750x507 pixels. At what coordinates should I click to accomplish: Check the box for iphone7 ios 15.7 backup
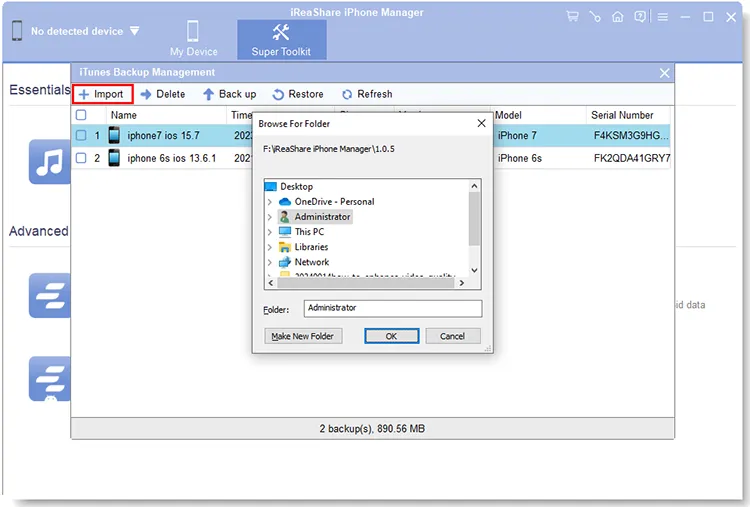[x=81, y=135]
